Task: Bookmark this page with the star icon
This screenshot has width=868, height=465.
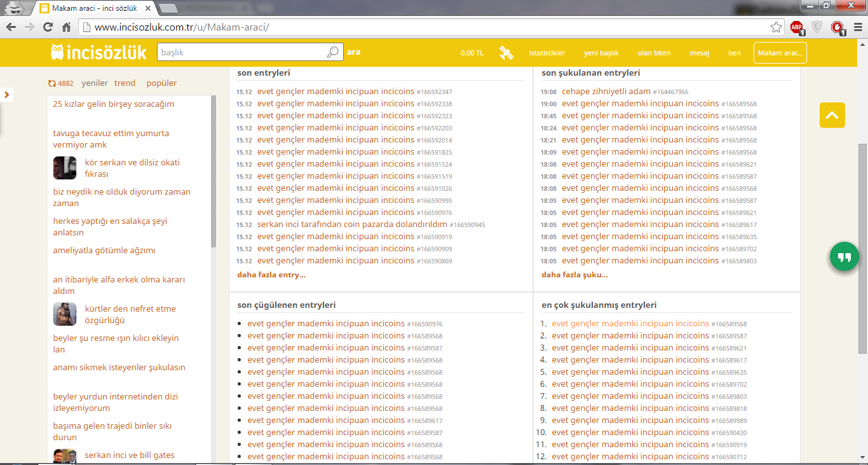Action: [x=776, y=27]
